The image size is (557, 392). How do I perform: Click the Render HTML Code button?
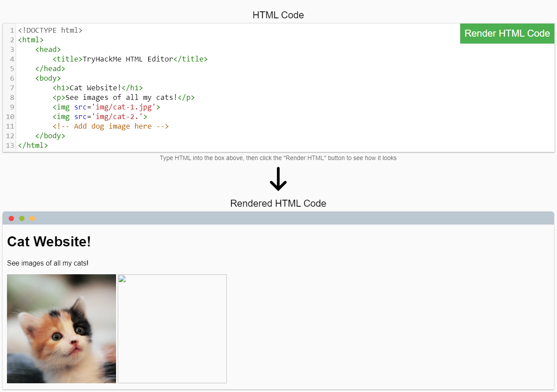(507, 34)
